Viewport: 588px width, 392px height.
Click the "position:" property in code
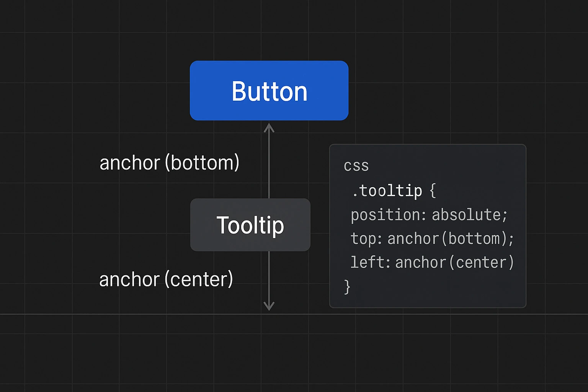click(x=388, y=215)
